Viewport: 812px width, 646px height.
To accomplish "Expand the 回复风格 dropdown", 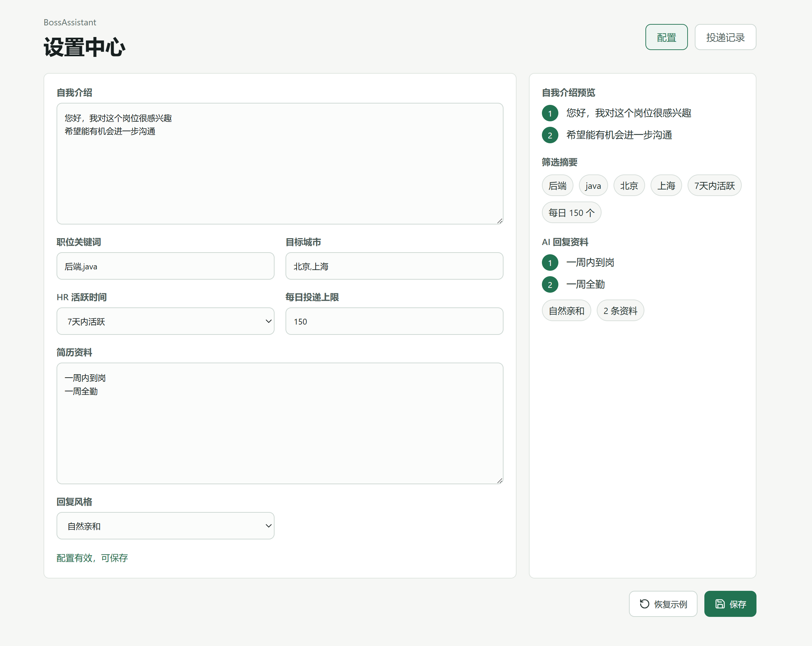I will coord(165,525).
